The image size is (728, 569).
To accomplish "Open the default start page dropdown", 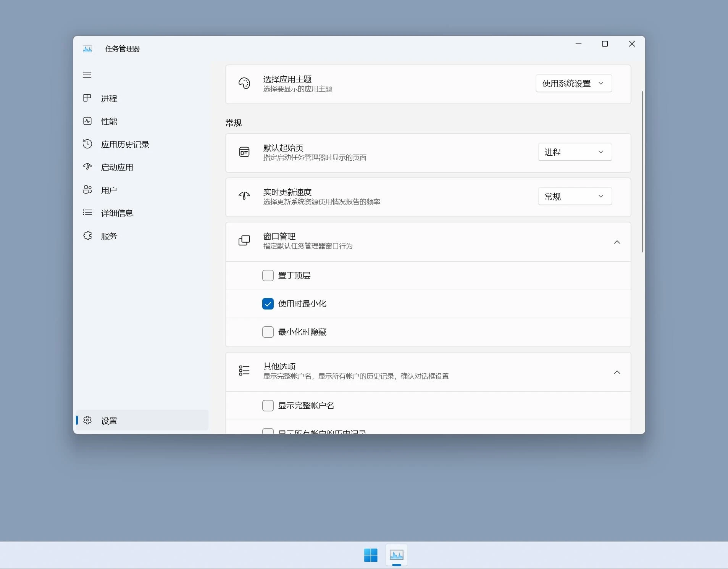I will pyautogui.click(x=574, y=152).
